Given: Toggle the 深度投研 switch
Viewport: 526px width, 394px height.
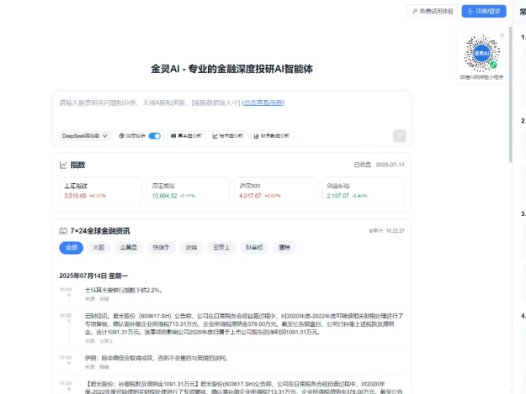Looking at the screenshot, I should pyautogui.click(x=154, y=136).
